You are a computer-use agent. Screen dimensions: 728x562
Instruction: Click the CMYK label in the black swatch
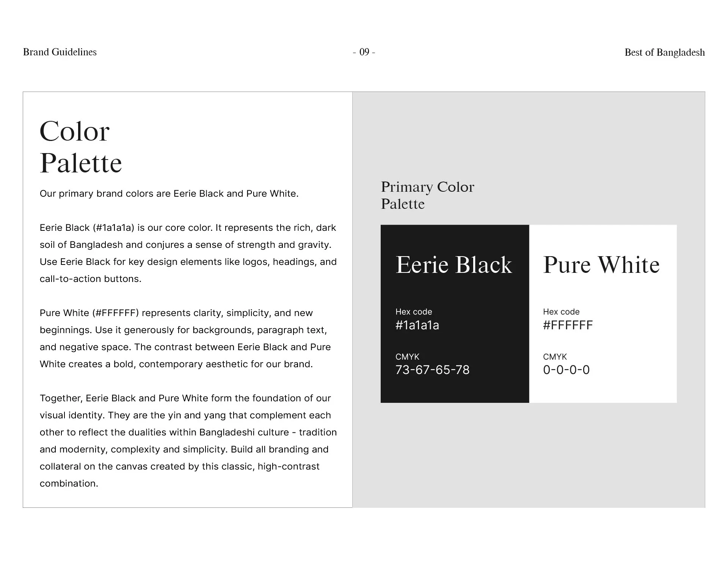pyautogui.click(x=407, y=357)
